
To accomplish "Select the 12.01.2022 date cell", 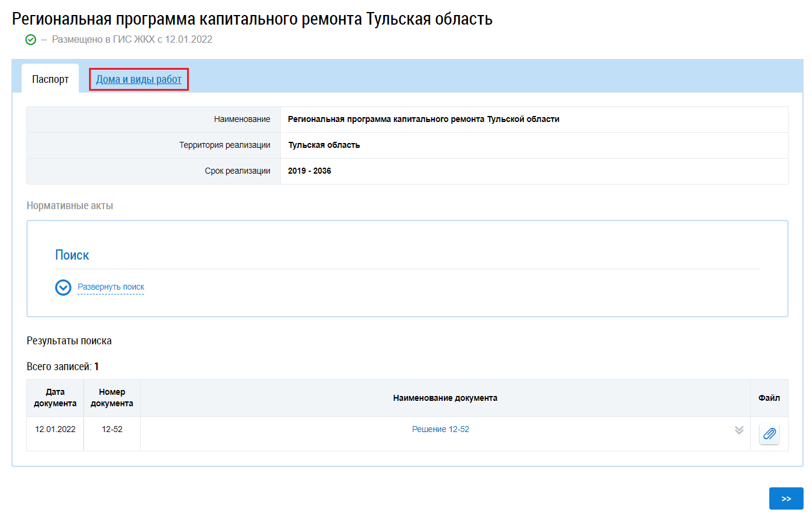I will pyautogui.click(x=55, y=429).
